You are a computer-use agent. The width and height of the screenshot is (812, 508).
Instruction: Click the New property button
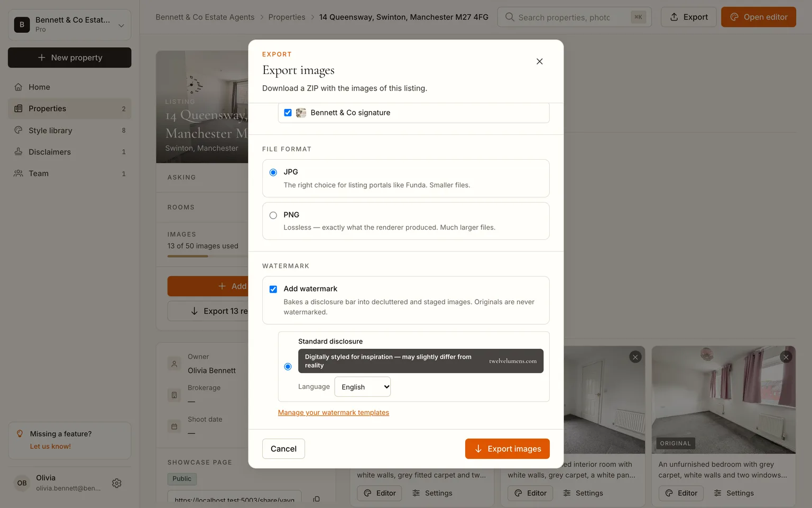point(70,58)
